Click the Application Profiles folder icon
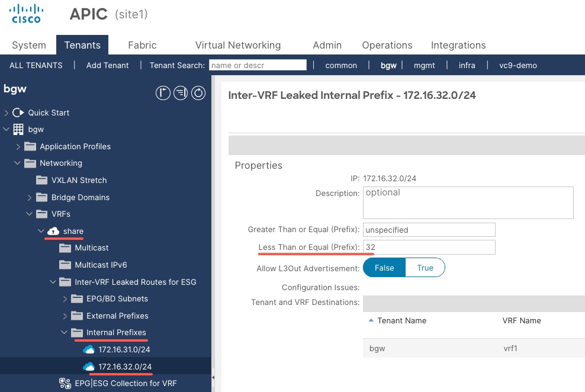 click(x=30, y=146)
